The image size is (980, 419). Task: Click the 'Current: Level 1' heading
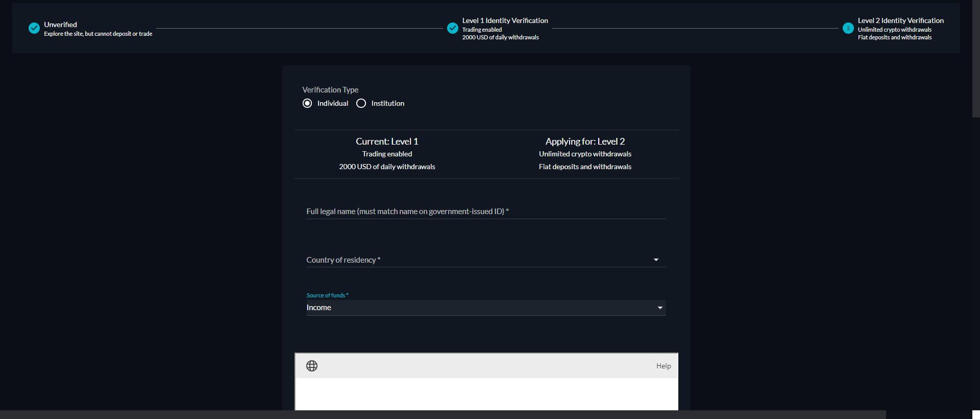(x=387, y=142)
